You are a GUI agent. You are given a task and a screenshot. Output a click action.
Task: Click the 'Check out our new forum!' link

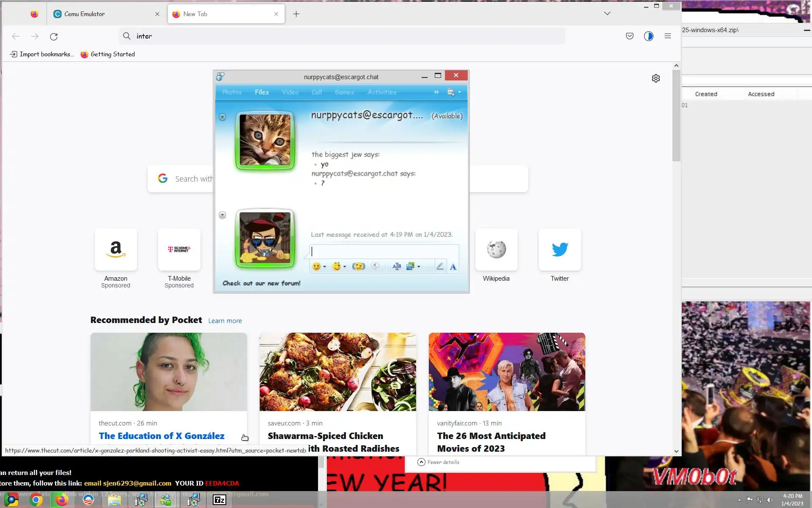tap(261, 283)
